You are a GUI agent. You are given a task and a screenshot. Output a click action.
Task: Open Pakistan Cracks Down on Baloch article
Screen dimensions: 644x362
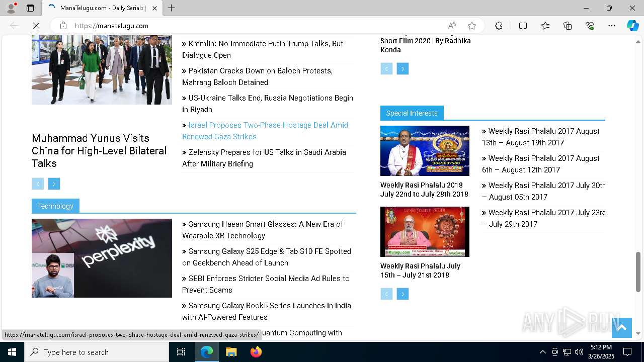coord(257,76)
